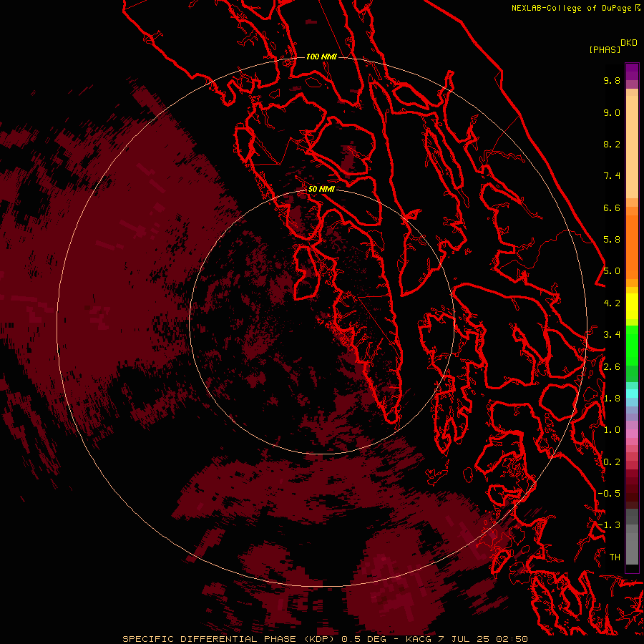Click the 1.0 legend value
644x644 pixels.
coord(612,430)
